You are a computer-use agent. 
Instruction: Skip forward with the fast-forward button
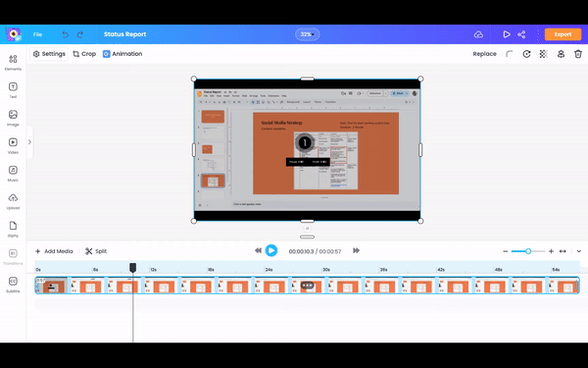(x=357, y=250)
